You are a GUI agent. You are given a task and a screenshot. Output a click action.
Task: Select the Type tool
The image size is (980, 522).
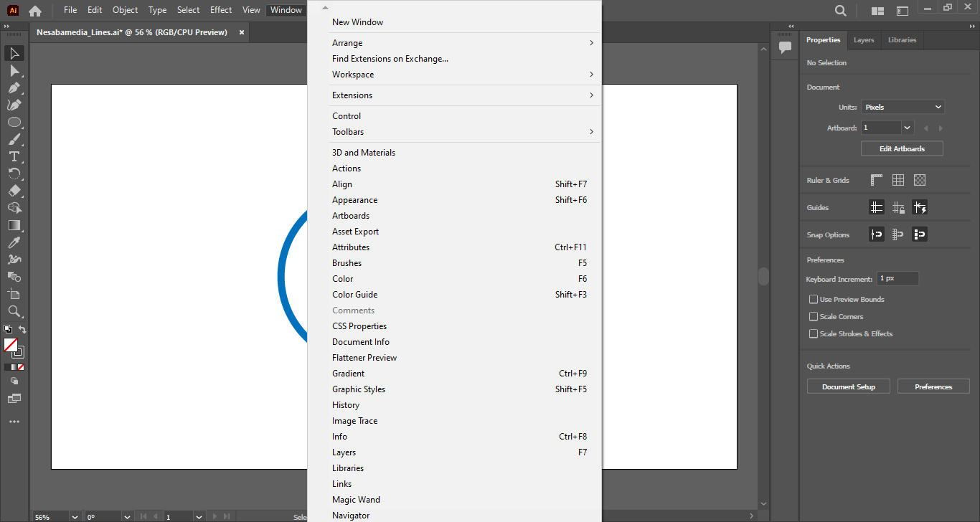[x=14, y=156]
